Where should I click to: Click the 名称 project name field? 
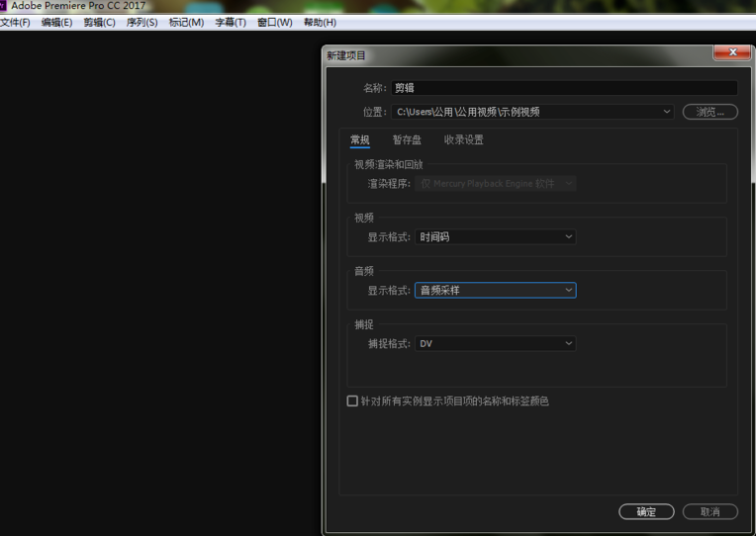click(564, 88)
